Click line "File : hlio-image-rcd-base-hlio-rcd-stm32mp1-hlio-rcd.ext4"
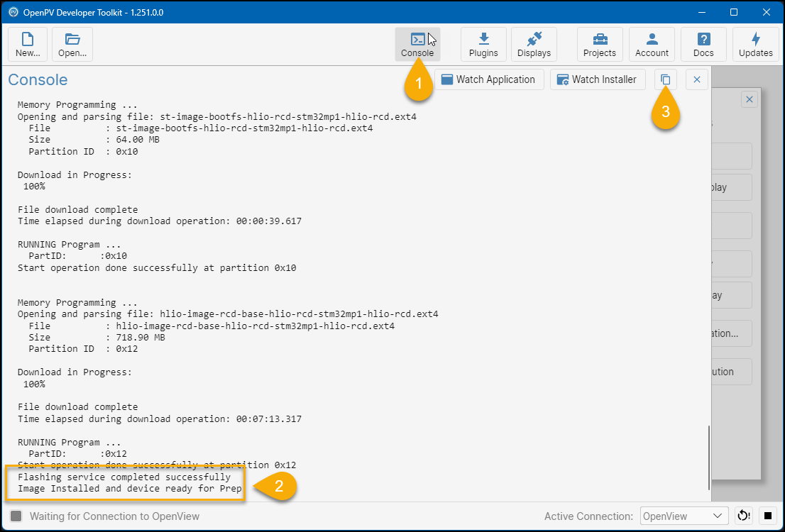The width and height of the screenshot is (785, 532). coord(212,326)
